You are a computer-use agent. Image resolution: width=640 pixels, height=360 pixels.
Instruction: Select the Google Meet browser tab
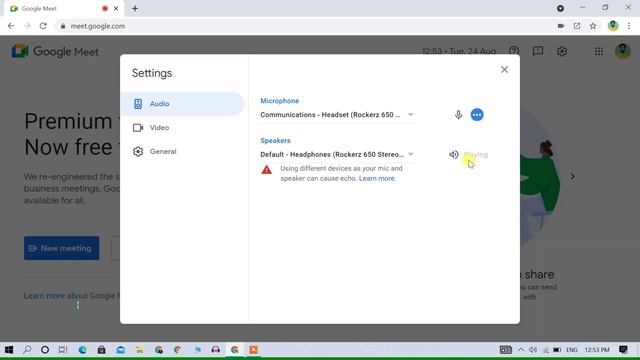[65, 8]
